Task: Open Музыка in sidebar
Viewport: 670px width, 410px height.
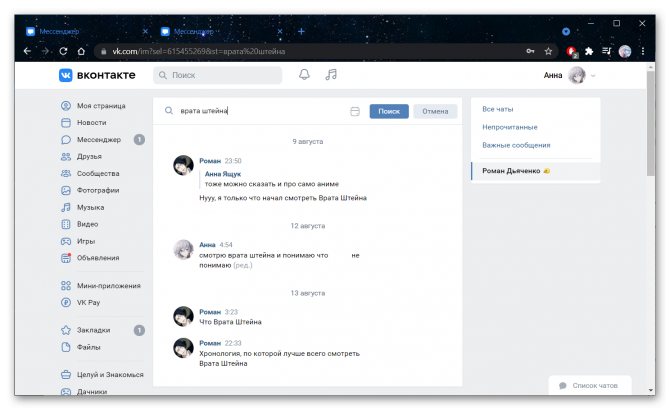Action: click(x=90, y=207)
